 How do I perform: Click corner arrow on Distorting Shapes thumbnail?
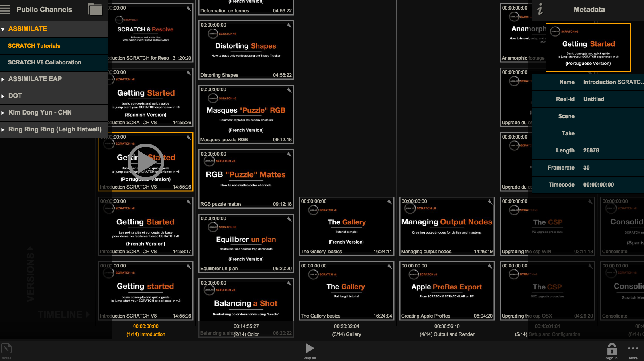(289, 25)
